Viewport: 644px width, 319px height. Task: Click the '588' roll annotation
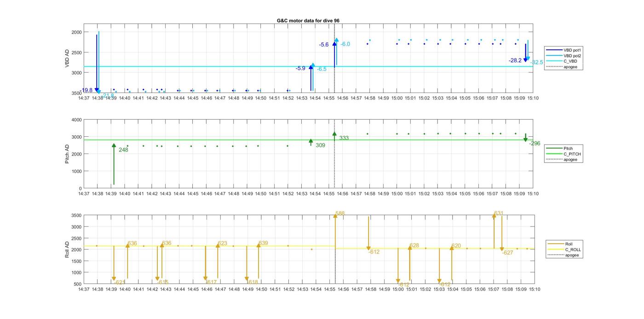click(x=340, y=214)
